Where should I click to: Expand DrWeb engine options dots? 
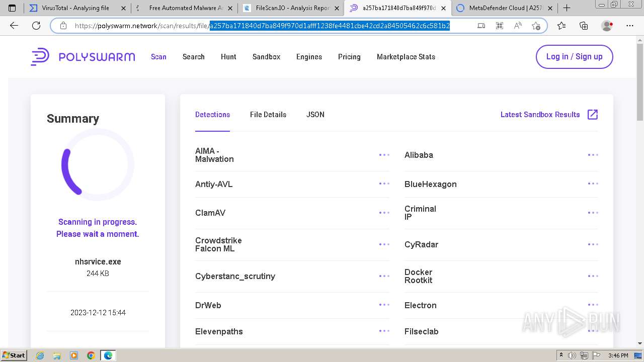point(384,305)
